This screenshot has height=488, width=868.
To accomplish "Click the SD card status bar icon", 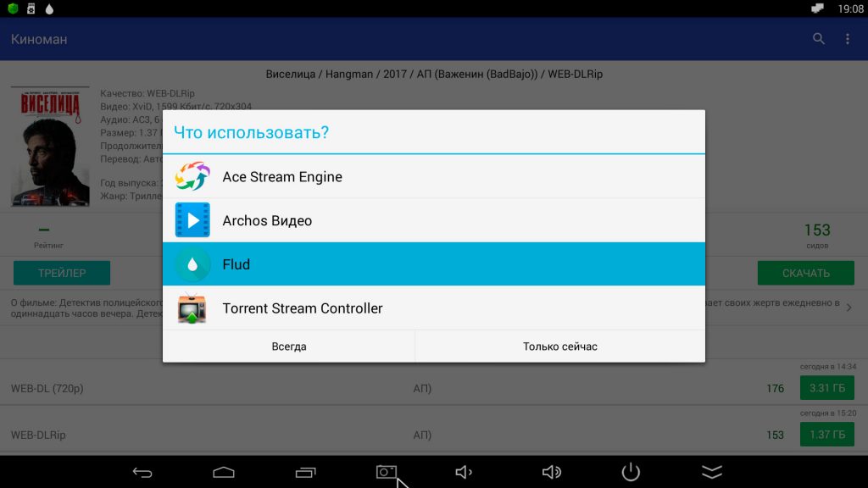I will click(x=31, y=8).
